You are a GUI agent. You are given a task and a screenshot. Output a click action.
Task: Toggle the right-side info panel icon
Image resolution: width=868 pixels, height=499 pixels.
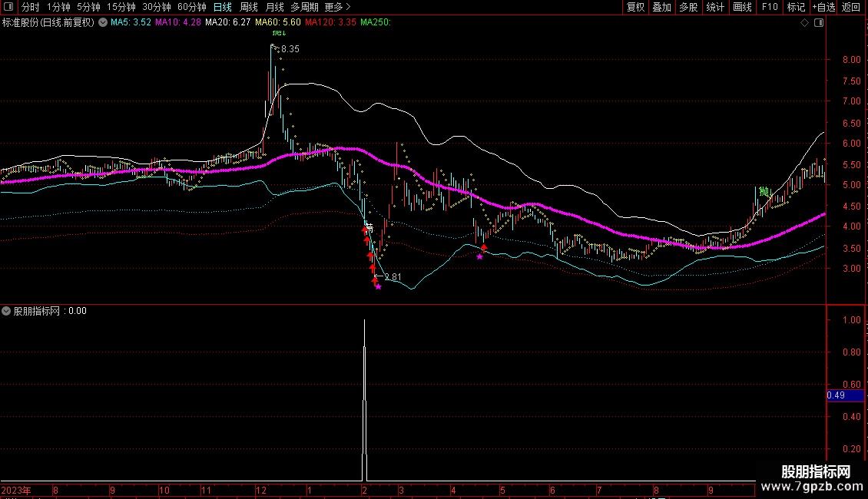[818, 23]
